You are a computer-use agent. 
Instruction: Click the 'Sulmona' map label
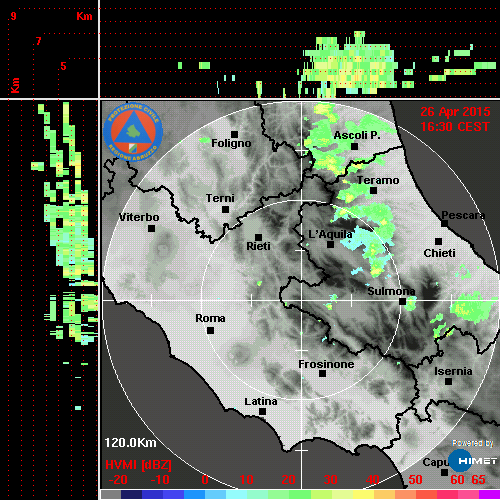(x=391, y=291)
